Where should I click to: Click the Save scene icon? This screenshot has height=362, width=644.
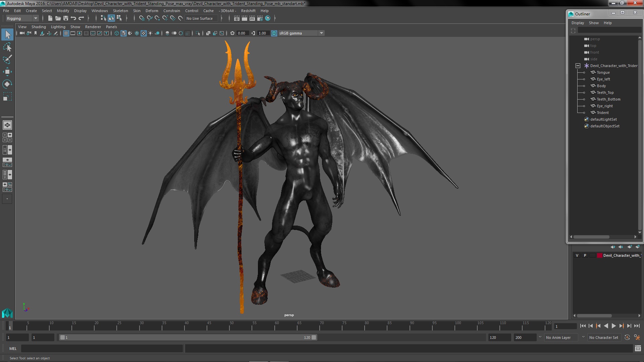click(x=66, y=18)
